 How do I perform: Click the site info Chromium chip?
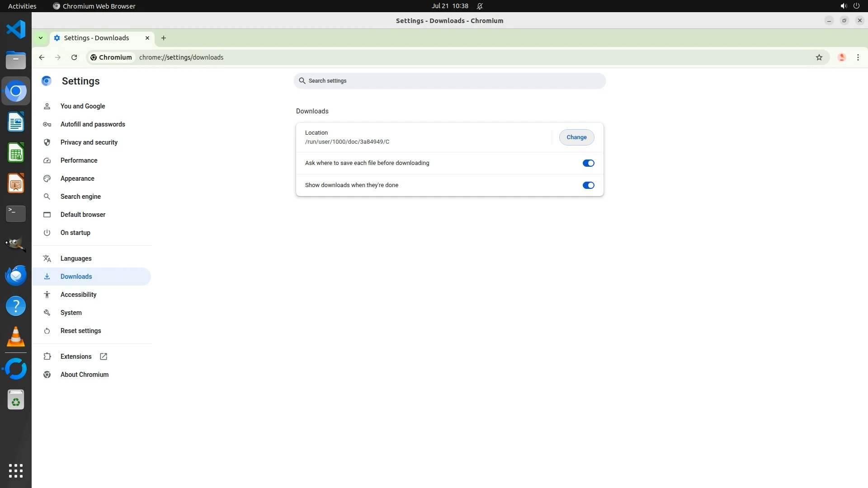[x=111, y=57]
